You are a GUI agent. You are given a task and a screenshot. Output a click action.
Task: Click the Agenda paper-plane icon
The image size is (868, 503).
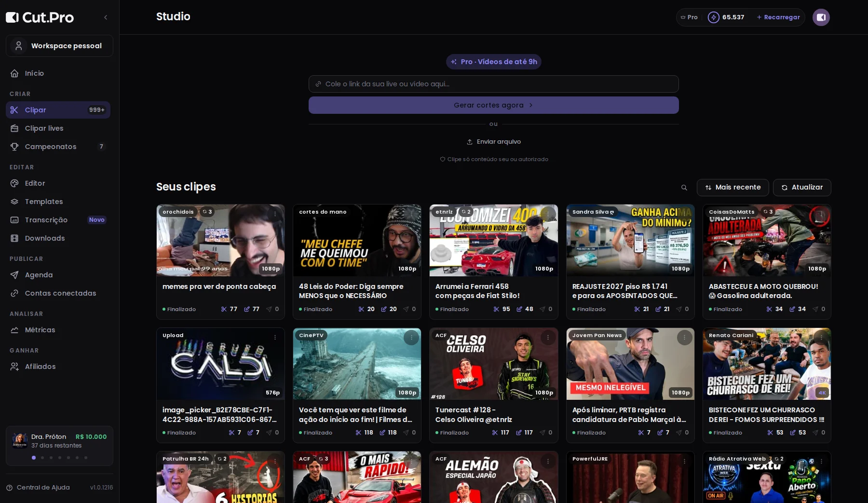click(14, 275)
